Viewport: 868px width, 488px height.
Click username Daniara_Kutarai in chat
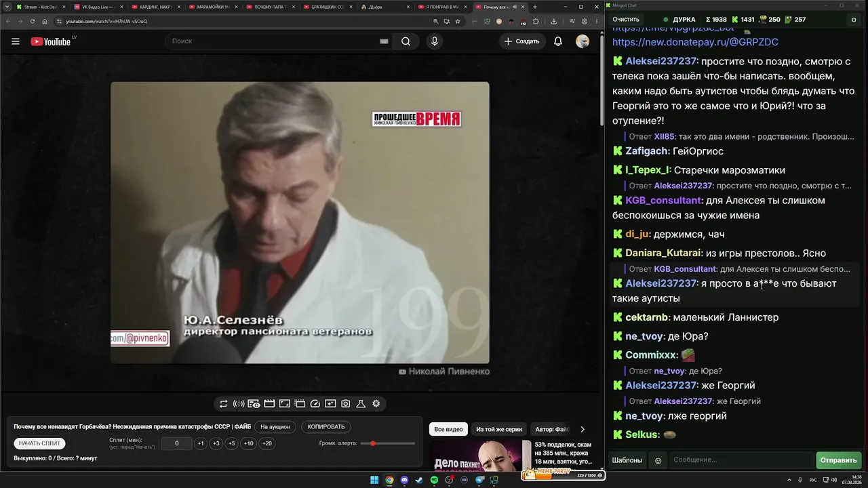(x=663, y=253)
